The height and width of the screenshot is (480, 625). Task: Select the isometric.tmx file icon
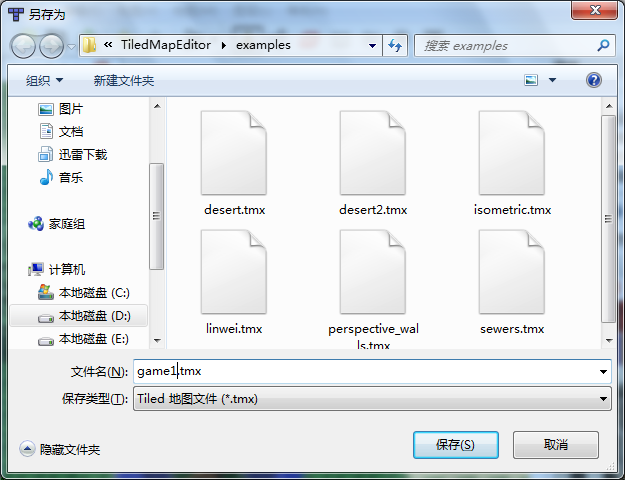[x=512, y=153]
